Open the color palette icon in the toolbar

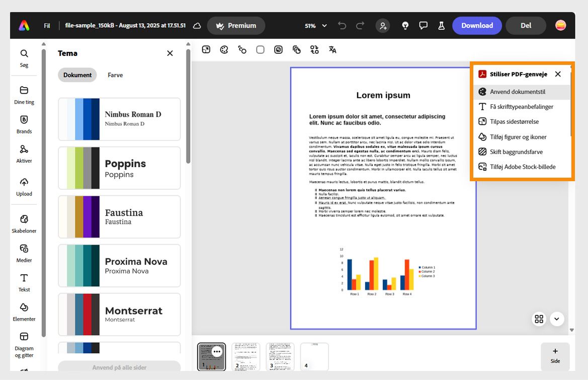(x=224, y=49)
